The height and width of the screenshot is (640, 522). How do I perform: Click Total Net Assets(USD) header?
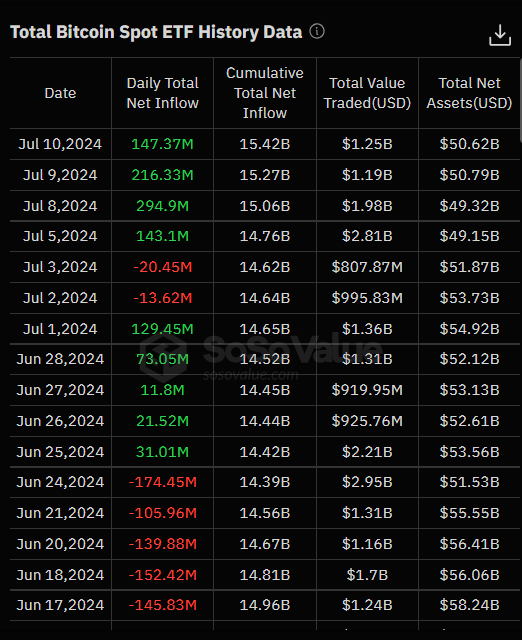point(469,93)
